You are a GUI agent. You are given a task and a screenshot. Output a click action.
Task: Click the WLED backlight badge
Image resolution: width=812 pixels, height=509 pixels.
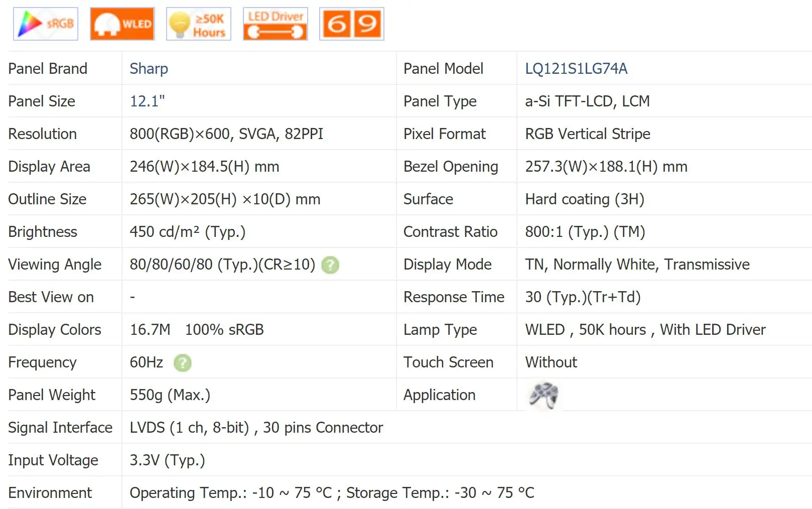point(122,24)
